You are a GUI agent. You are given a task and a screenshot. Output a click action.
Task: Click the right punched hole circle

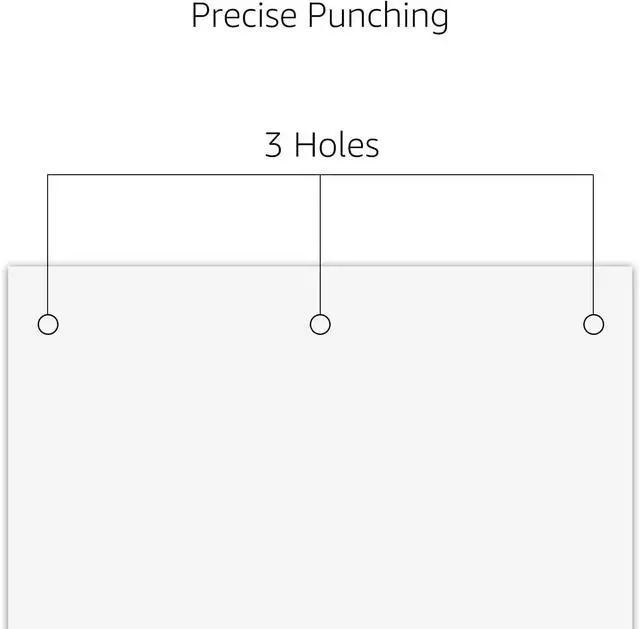click(x=593, y=324)
